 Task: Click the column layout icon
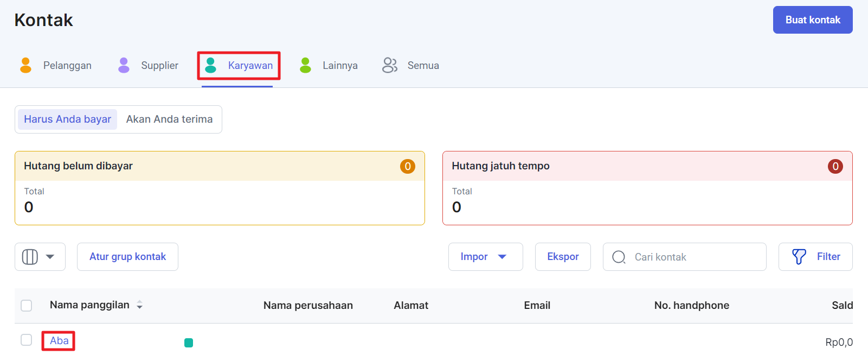pos(30,257)
